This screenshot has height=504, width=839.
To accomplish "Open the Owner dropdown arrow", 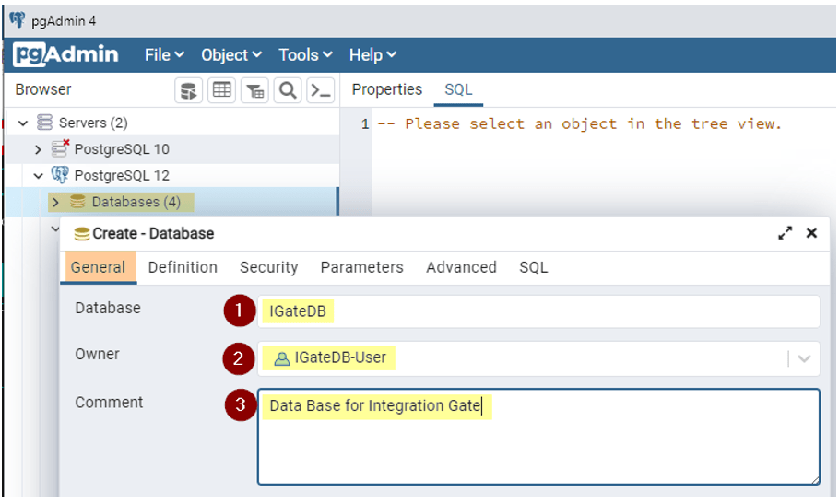I will tap(804, 358).
